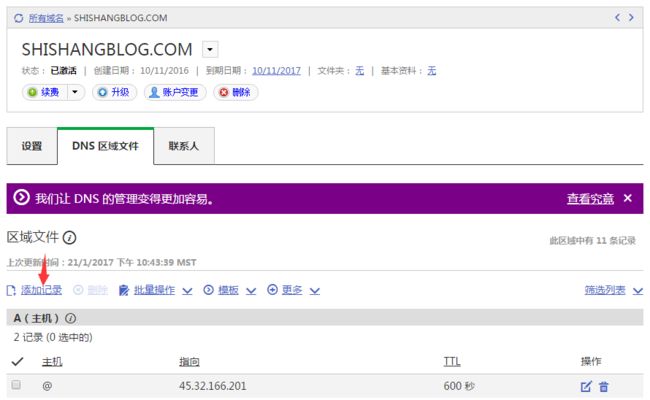Click the 2 记录 (0 选中的) text
650x400 pixels.
(53, 337)
